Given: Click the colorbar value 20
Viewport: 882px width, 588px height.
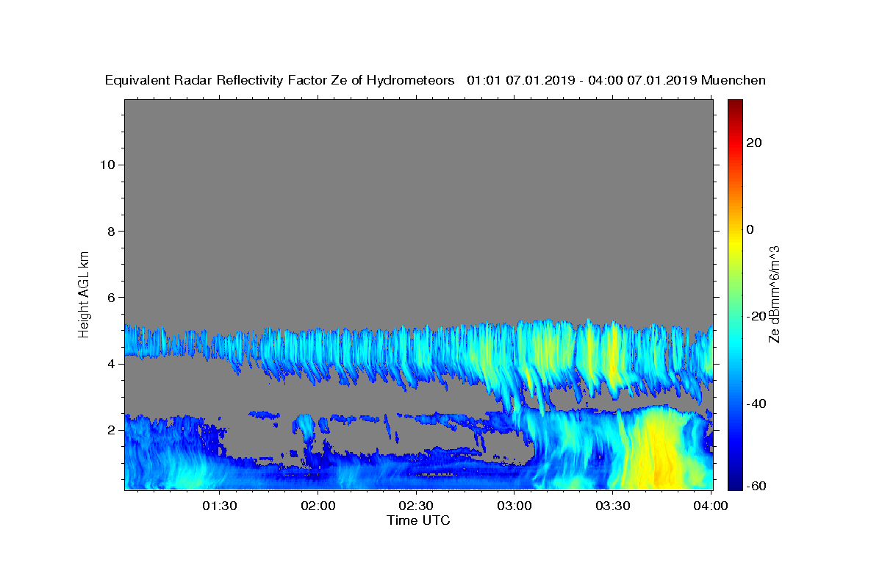Looking at the screenshot, I should click(x=755, y=143).
